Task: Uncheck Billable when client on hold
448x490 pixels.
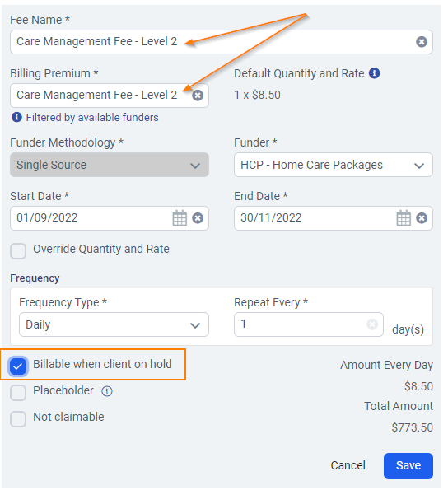Action: point(18,366)
